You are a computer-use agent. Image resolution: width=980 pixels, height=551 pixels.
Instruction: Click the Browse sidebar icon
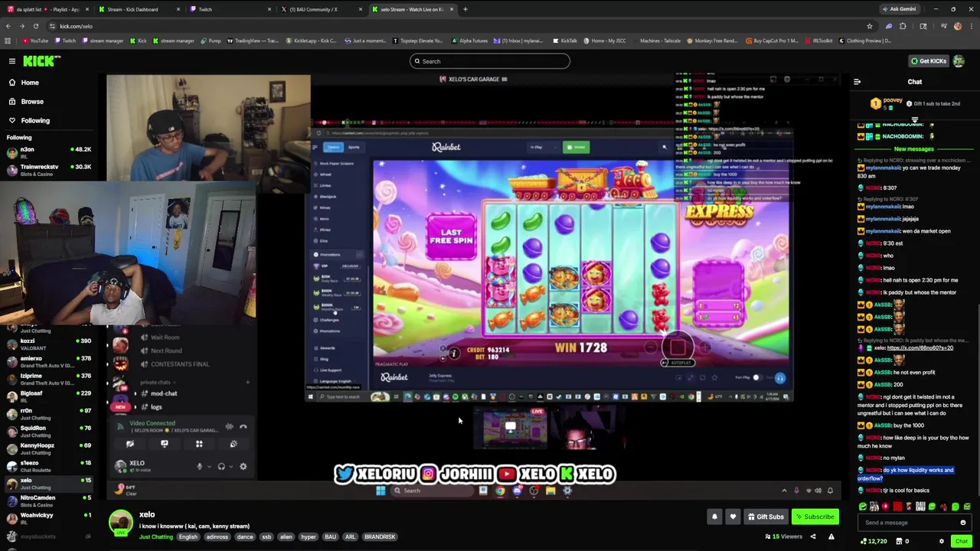pos(12,102)
